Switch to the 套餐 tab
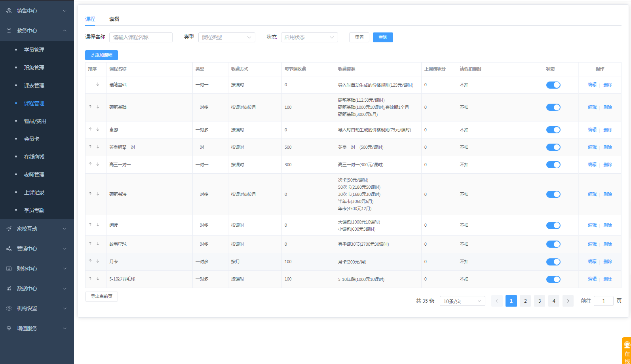The width and height of the screenshot is (631, 364). point(114,19)
